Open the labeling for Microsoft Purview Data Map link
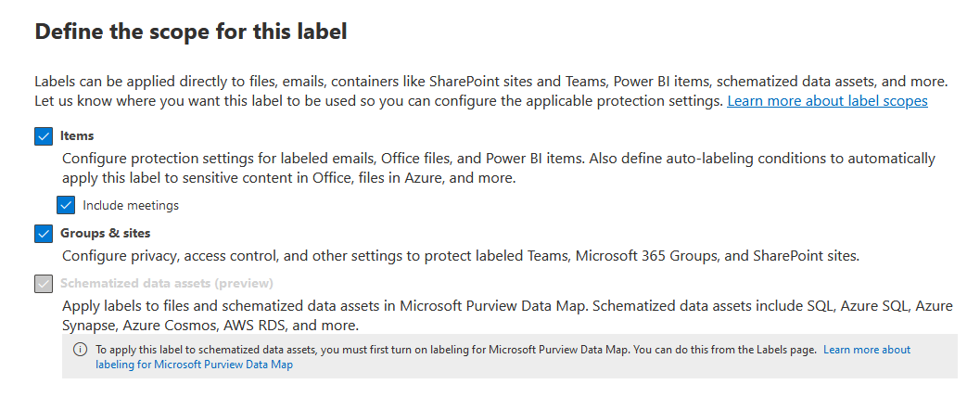The width and height of the screenshot is (980, 397). coord(194,365)
